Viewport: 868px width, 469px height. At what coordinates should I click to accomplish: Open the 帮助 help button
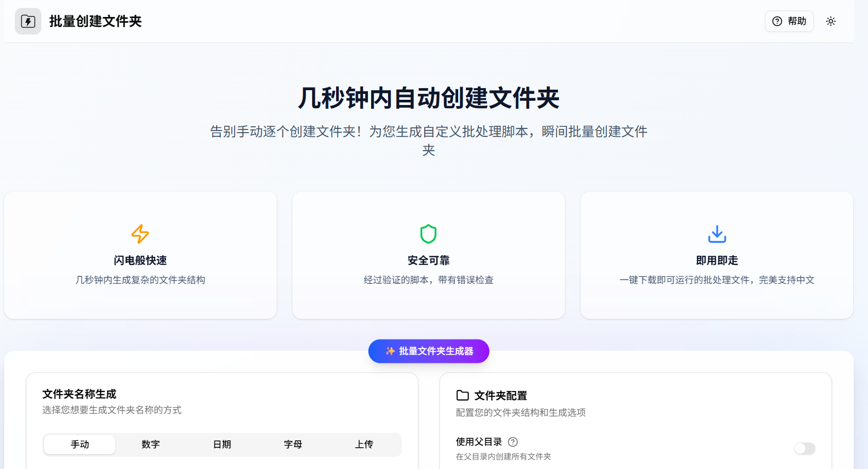(789, 21)
